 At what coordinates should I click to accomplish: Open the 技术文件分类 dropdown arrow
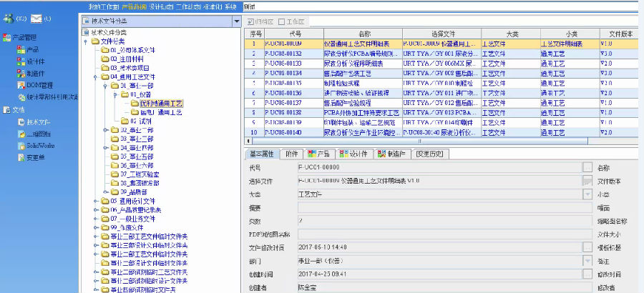pyautogui.click(x=233, y=21)
